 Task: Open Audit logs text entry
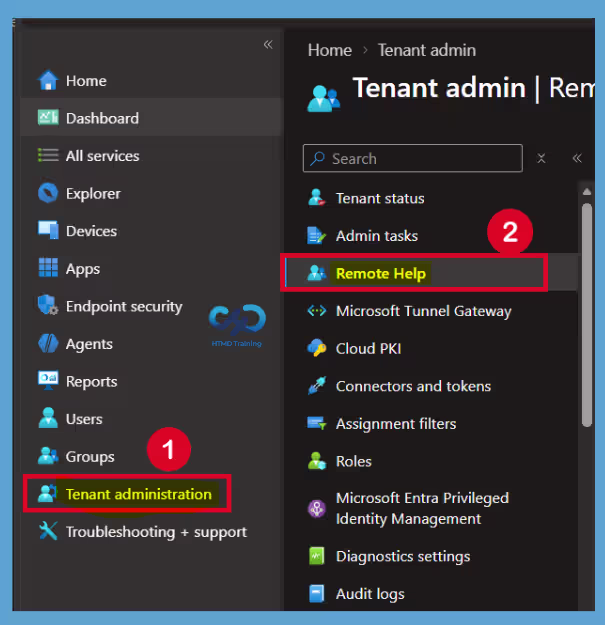(370, 594)
